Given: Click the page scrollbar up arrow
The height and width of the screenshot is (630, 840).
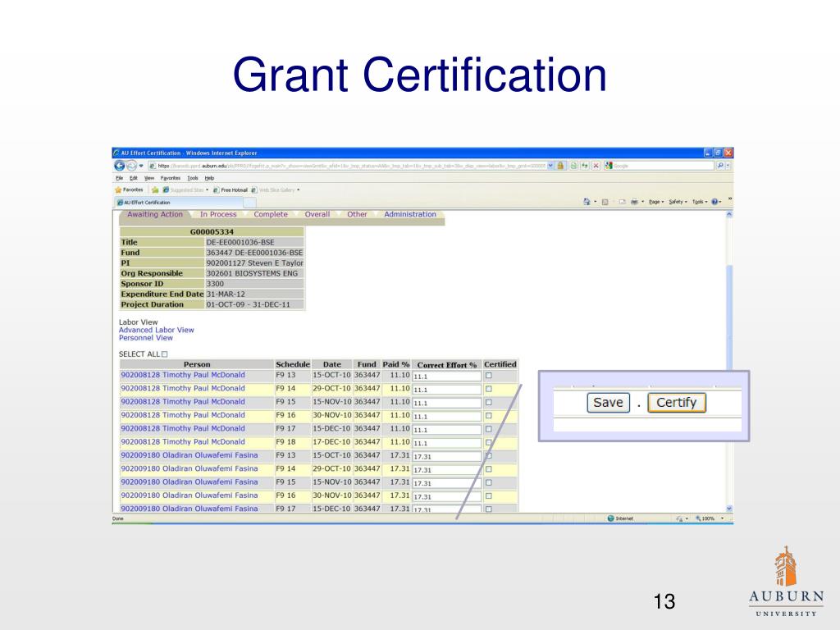Looking at the screenshot, I should [x=728, y=214].
